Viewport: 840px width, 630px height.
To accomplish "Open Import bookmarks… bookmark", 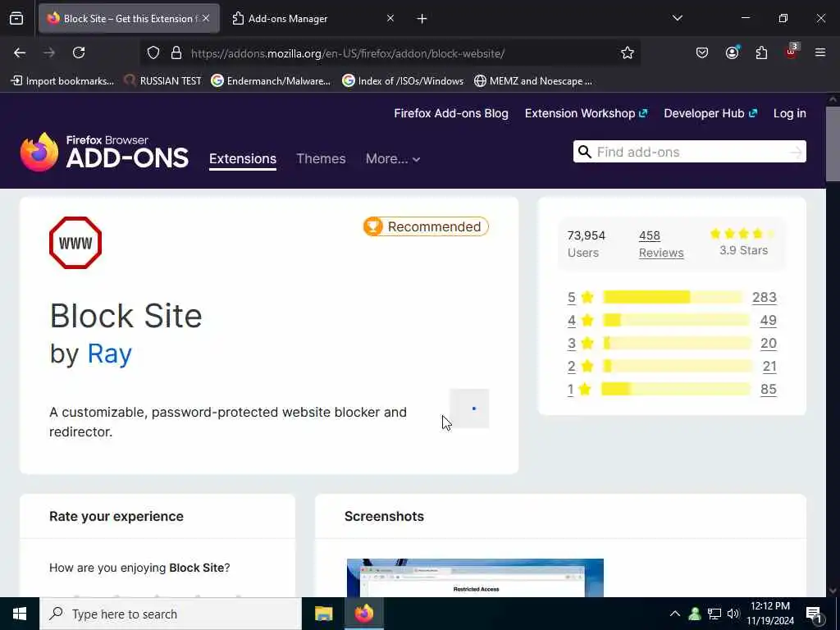I will pos(62,81).
